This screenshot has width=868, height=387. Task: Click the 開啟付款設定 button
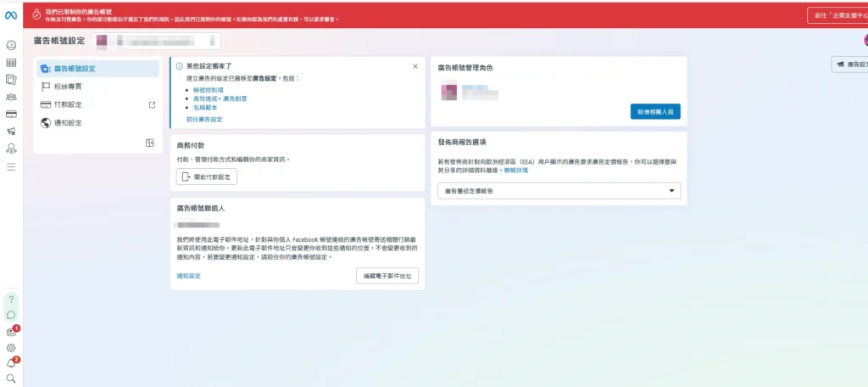[207, 177]
